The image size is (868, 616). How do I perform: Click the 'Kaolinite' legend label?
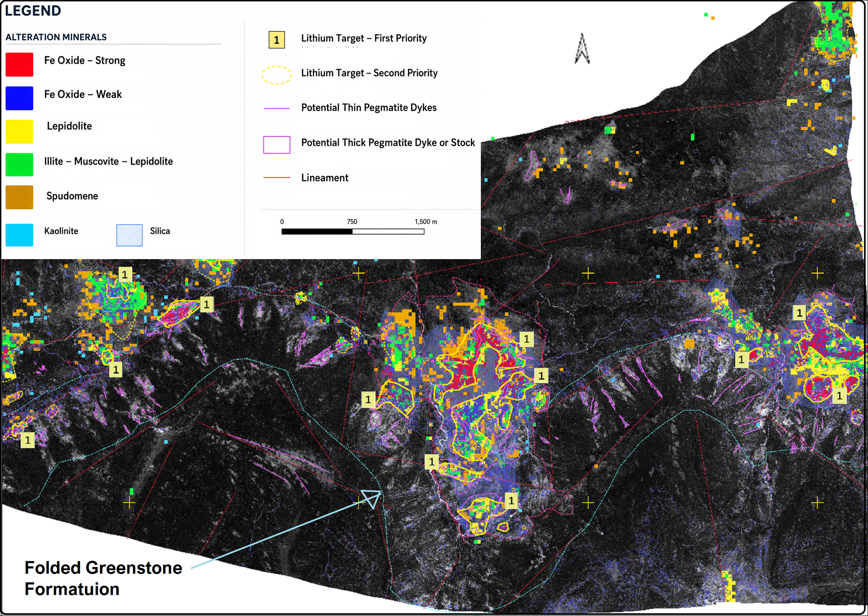(61, 231)
